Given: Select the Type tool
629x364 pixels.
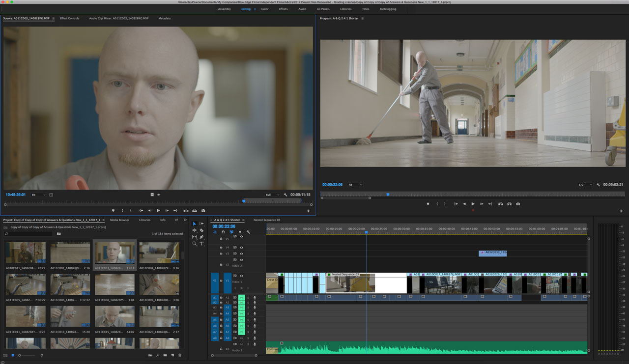Looking at the screenshot, I should point(202,243).
